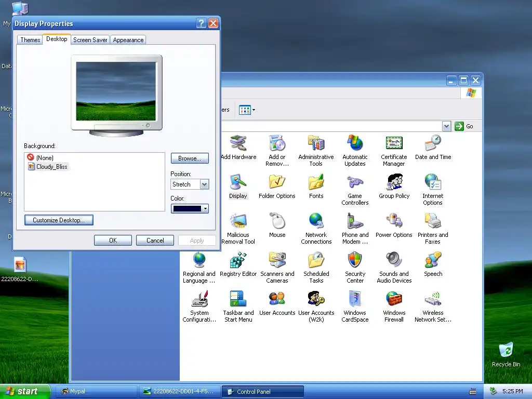Image resolution: width=532 pixels, height=399 pixels.
Task: Open Scheduled Tasks icon
Action: [x=316, y=261]
